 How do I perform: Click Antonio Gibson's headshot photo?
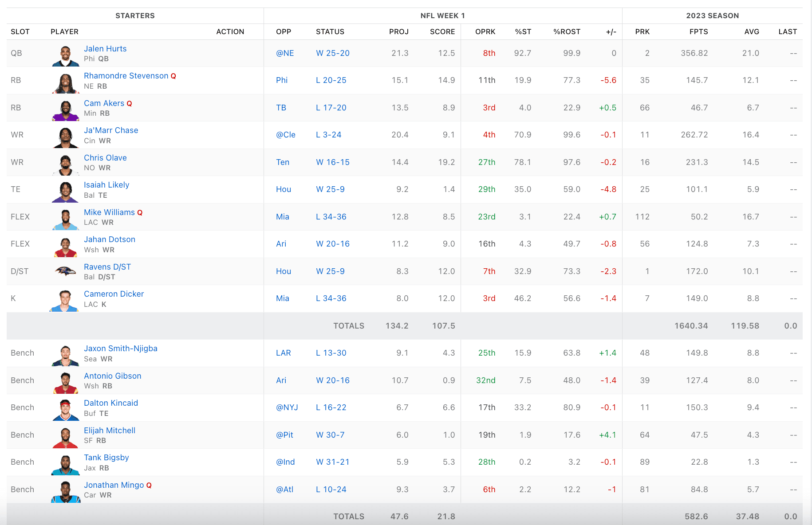click(x=66, y=383)
